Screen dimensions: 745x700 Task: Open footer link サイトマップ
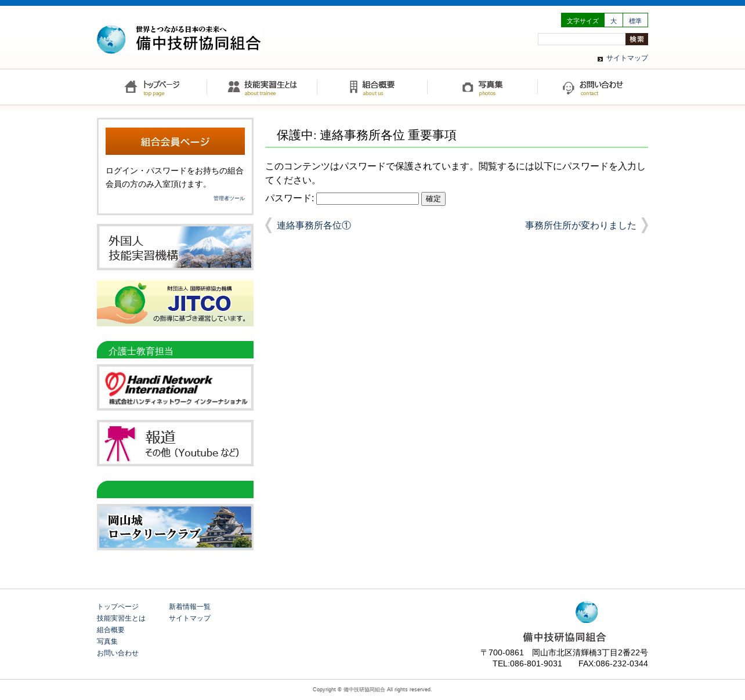(x=190, y=618)
